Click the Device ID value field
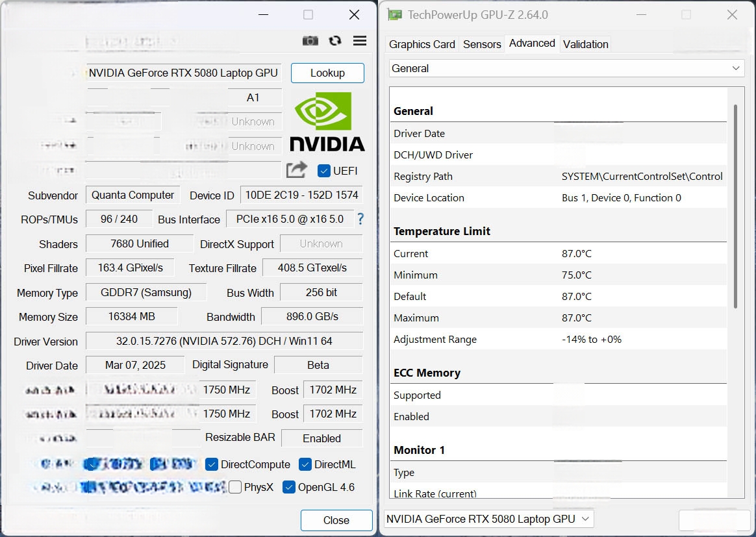Screen dimensions: 756x537 (301, 195)
